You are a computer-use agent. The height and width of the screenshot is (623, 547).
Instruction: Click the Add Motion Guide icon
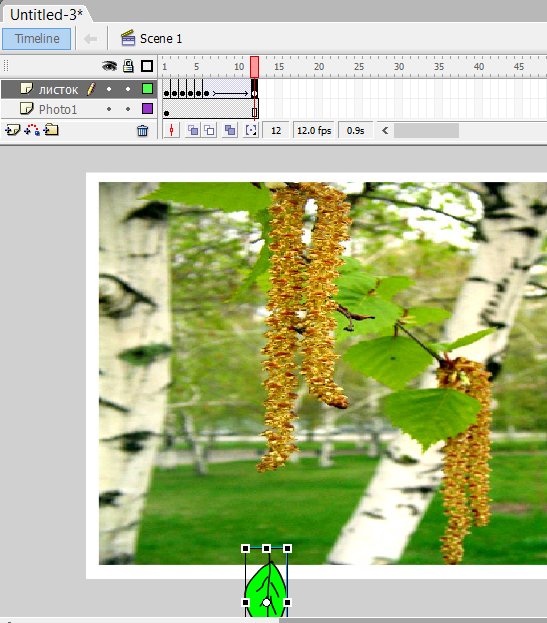point(32,130)
